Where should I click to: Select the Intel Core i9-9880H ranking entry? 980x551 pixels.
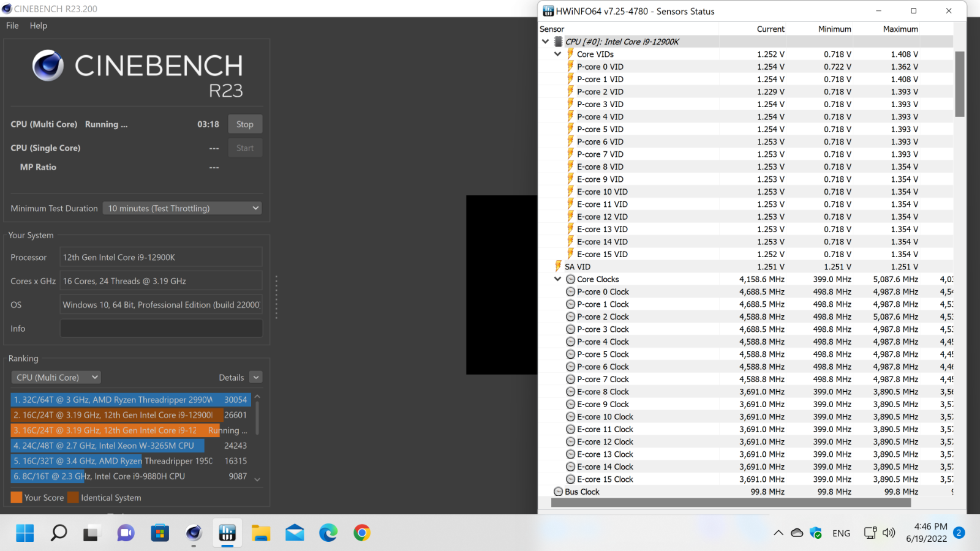(130, 476)
